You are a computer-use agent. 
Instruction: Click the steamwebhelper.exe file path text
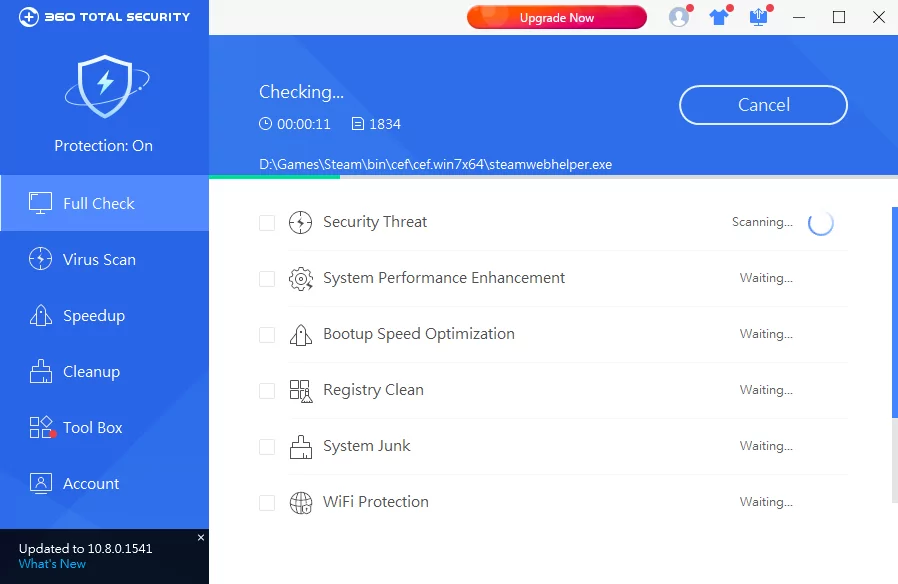pyautogui.click(x=435, y=164)
